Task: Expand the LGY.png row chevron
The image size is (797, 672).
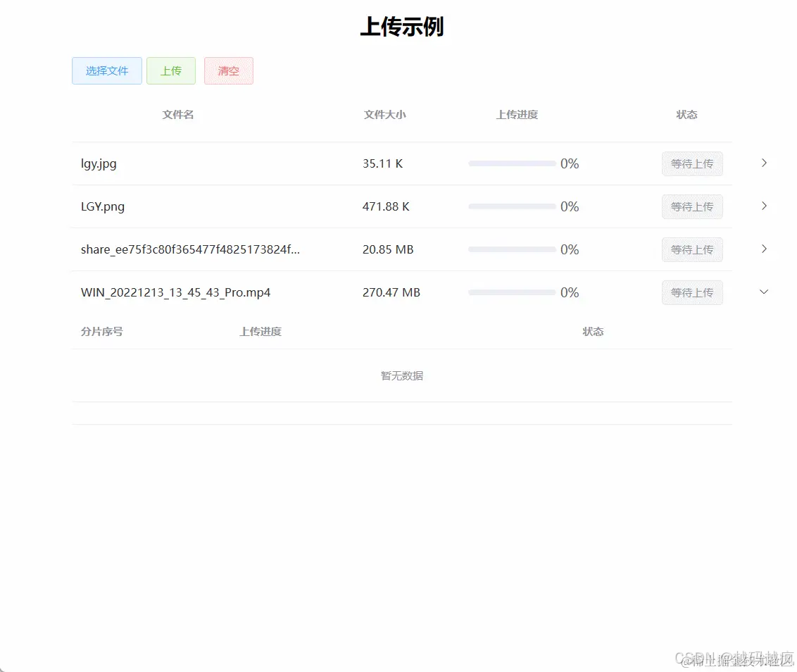Action: pyautogui.click(x=764, y=206)
